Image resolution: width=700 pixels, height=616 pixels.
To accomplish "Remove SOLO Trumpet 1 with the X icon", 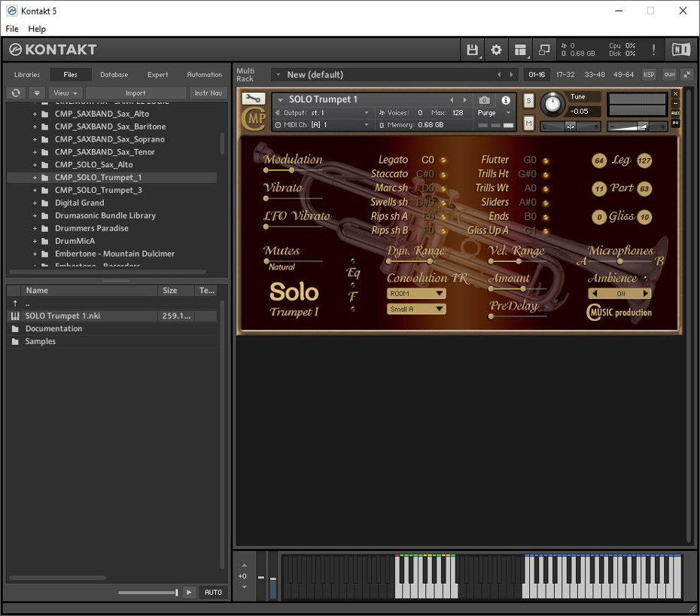I will 675,93.
